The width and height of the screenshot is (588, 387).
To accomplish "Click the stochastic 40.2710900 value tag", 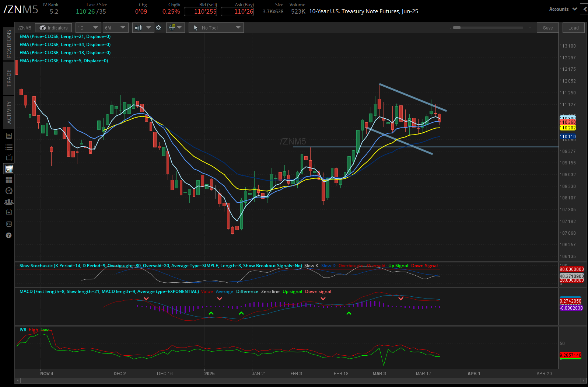I will (x=572, y=276).
